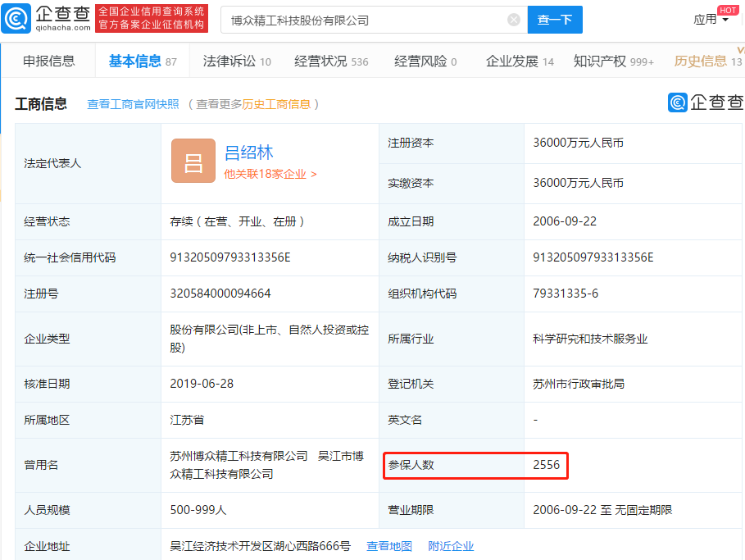The width and height of the screenshot is (745, 560).
Task: Open the 应用 dropdown menu
Action: point(711,20)
